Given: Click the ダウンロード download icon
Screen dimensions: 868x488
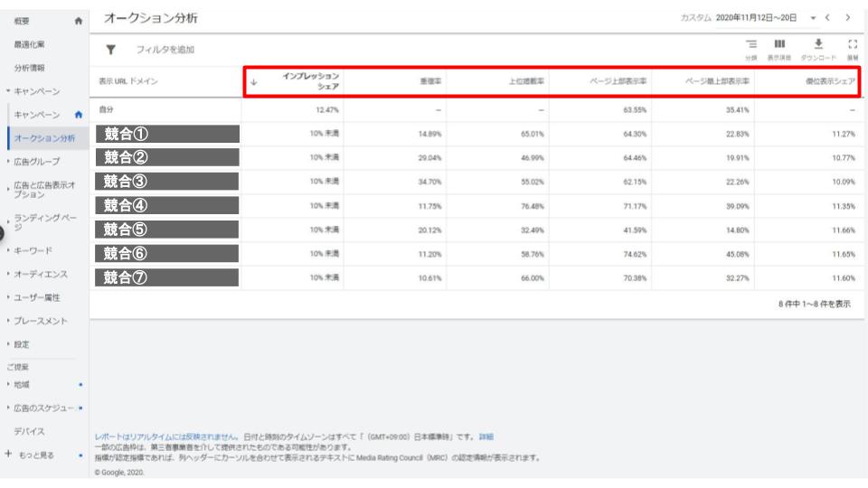Looking at the screenshot, I should [818, 43].
